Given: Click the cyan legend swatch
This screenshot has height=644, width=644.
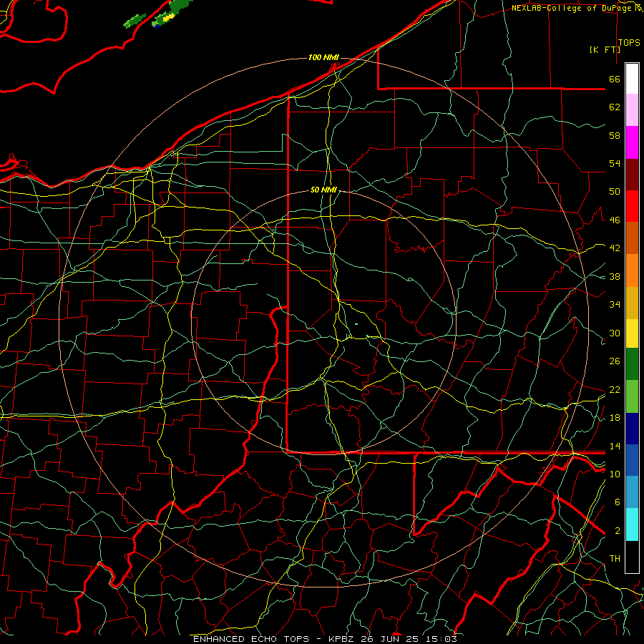Looking at the screenshot, I should click(x=632, y=525).
